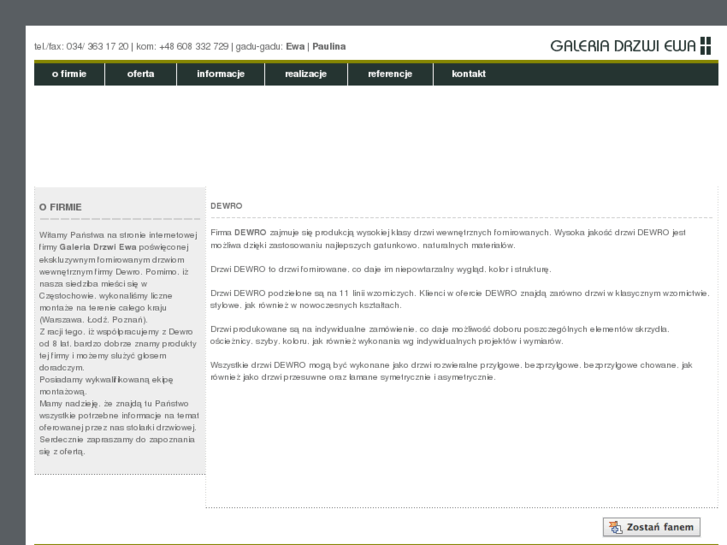This screenshot has height=545, width=727.
Task: Click the icon on the Zostań fanem button
Action: [615, 527]
